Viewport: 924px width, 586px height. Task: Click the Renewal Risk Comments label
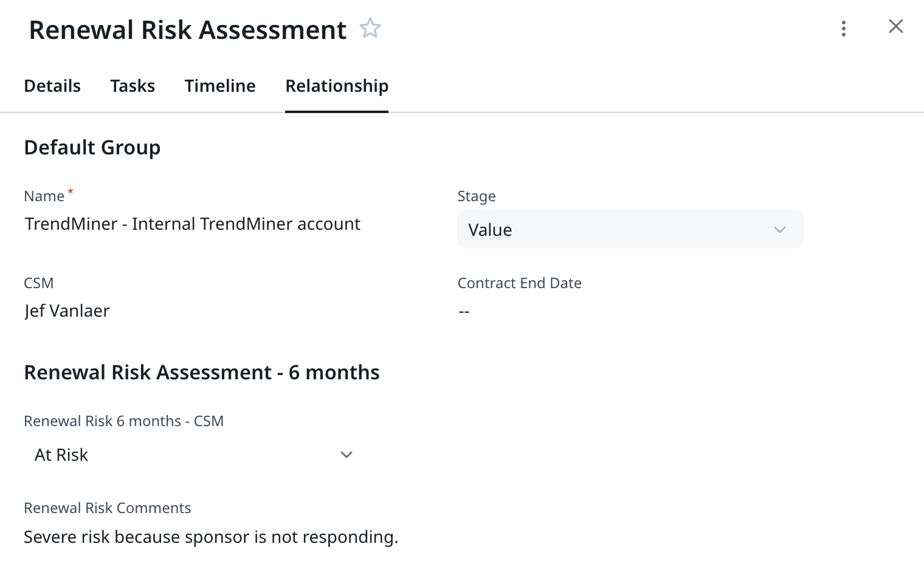coord(108,508)
